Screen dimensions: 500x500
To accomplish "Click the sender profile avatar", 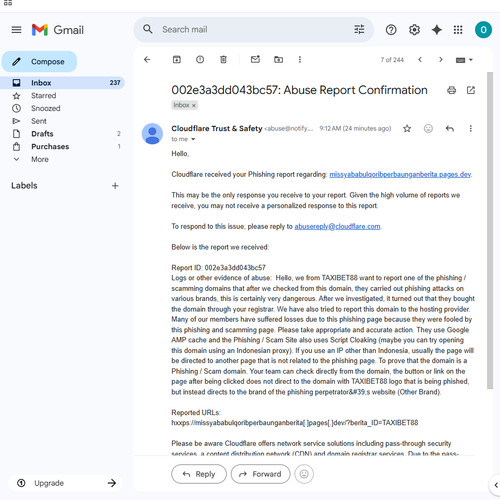I will (x=152, y=134).
